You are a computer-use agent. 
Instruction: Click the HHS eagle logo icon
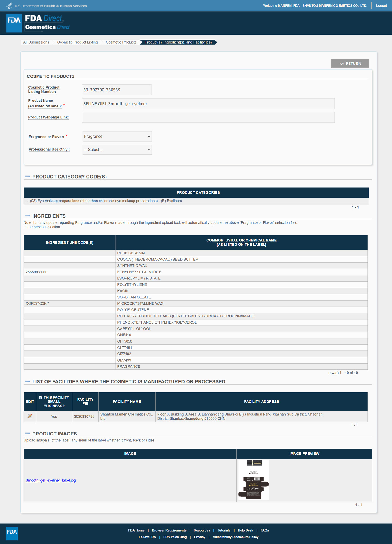(9, 6)
